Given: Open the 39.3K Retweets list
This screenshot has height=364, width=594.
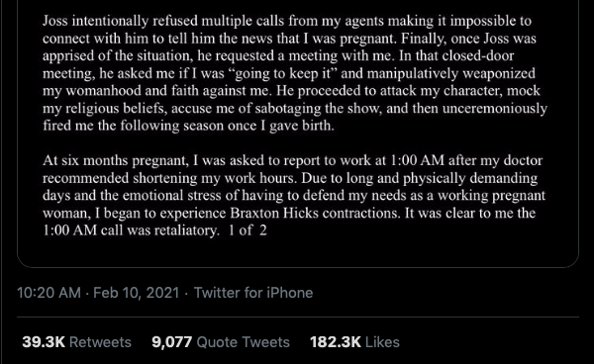Looking at the screenshot, I should tap(76, 342).
